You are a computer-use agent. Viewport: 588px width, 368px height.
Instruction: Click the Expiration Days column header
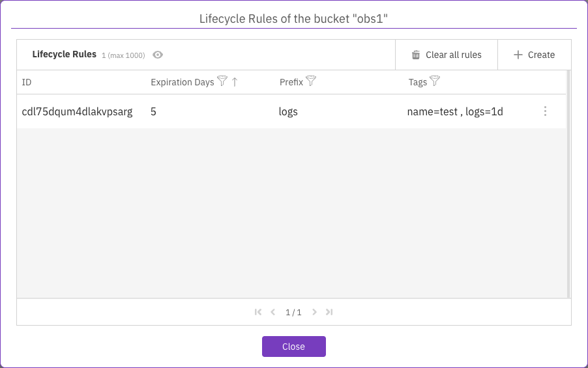tap(183, 82)
